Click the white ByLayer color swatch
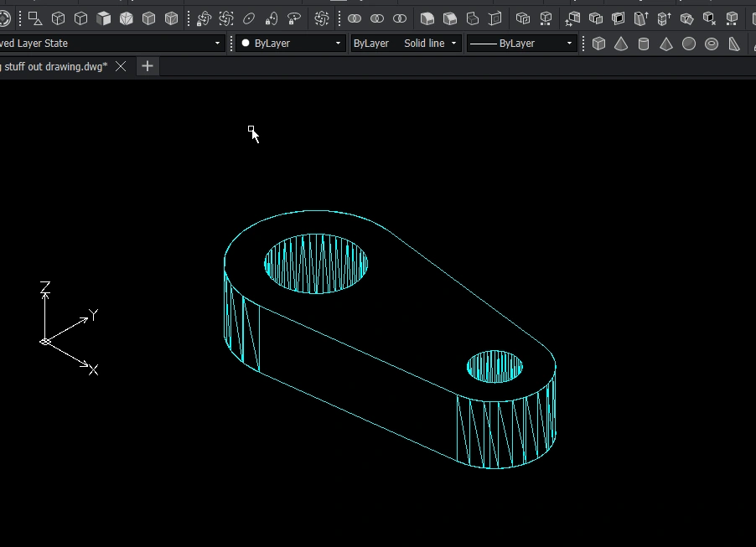 pos(246,44)
